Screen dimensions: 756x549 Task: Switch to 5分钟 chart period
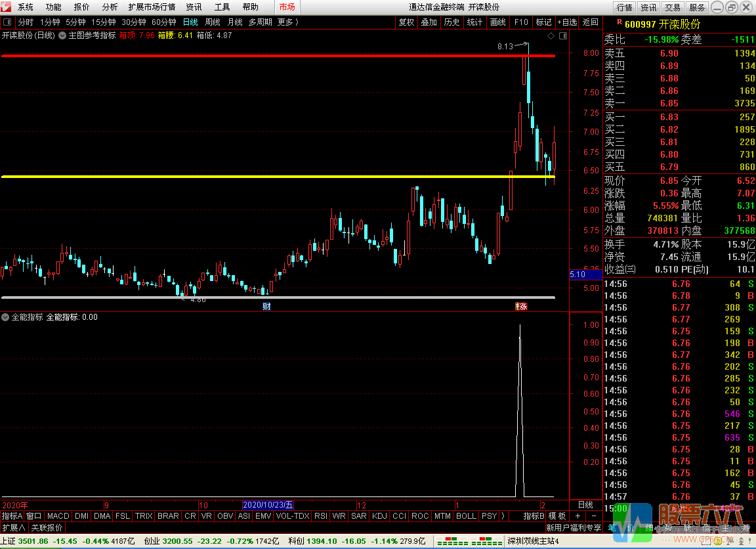[x=75, y=22]
